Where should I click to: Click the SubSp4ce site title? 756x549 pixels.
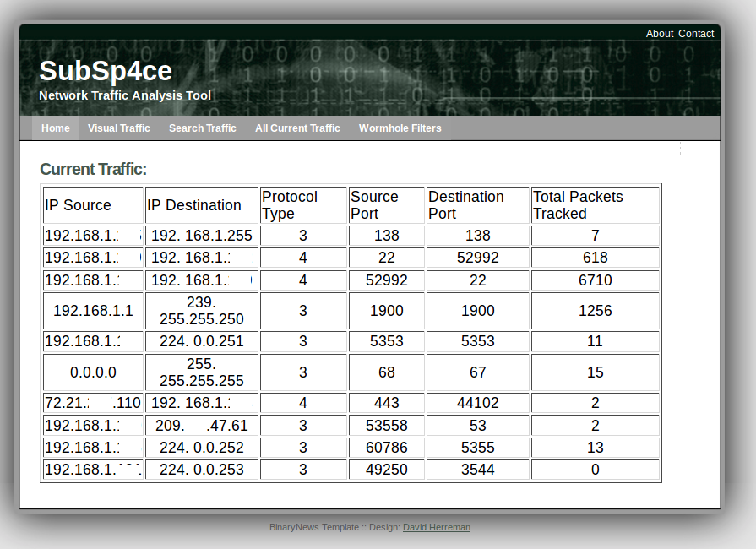coord(106,71)
